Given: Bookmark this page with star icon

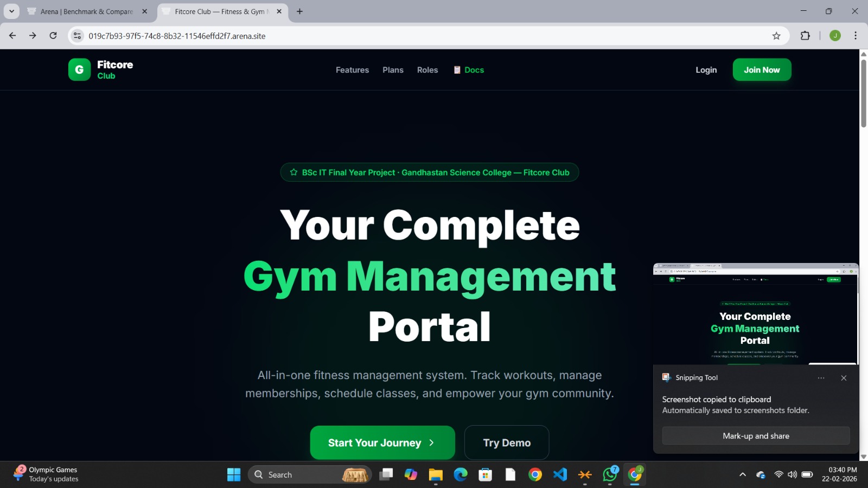Looking at the screenshot, I should [776, 36].
